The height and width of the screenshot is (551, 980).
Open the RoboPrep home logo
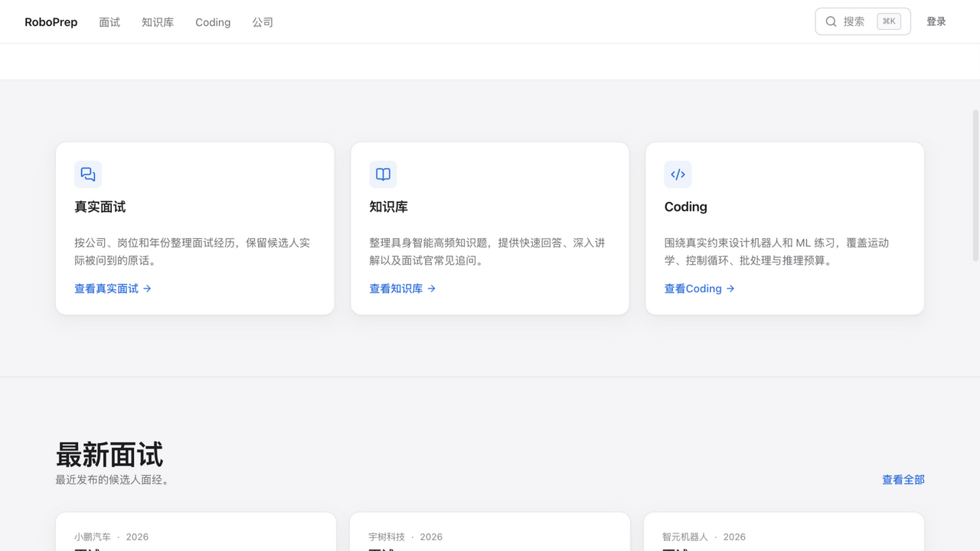(51, 22)
